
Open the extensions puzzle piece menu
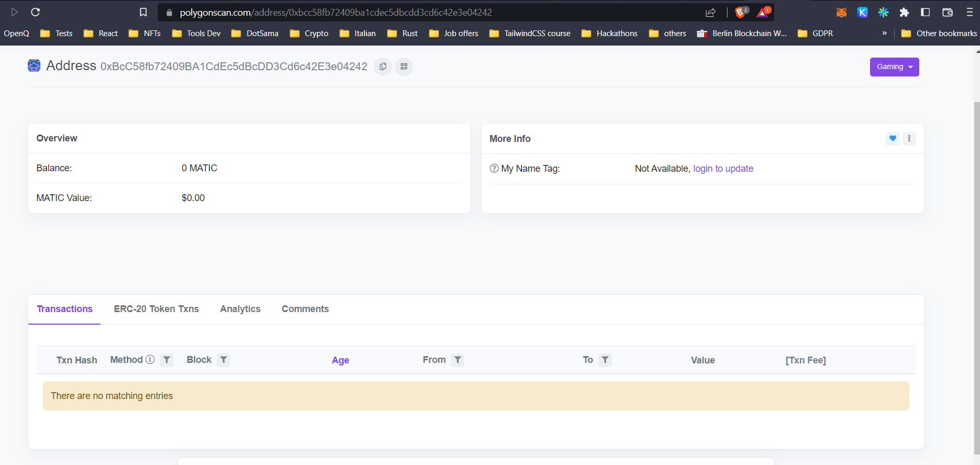904,12
